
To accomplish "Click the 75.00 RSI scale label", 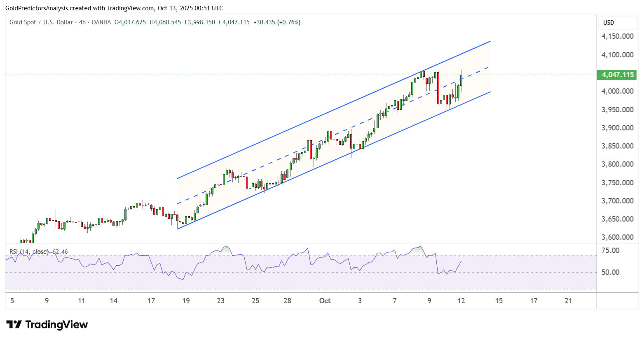I will (x=610, y=250).
